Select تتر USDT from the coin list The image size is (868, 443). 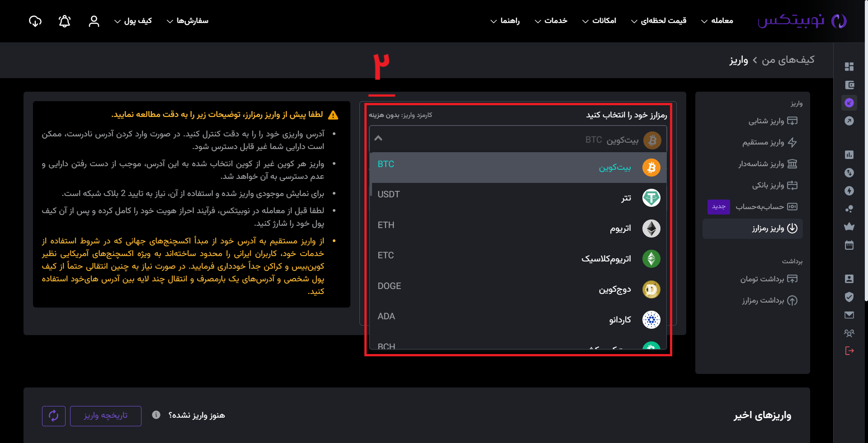[518, 197]
